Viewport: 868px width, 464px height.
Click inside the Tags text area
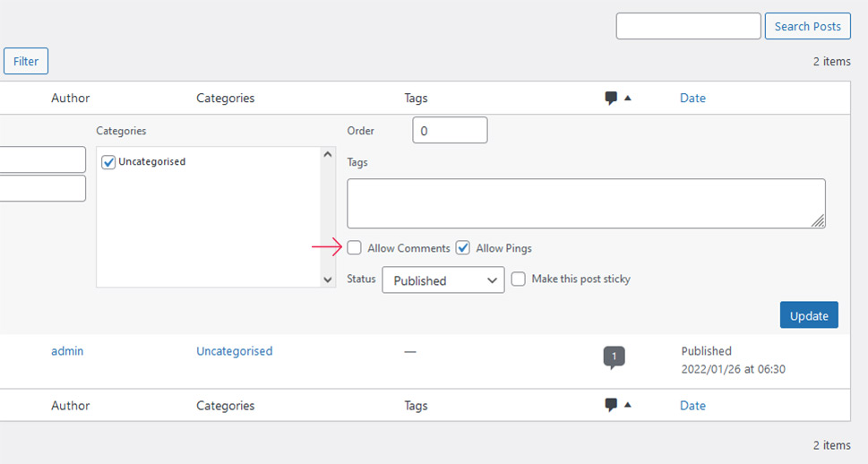(x=586, y=203)
